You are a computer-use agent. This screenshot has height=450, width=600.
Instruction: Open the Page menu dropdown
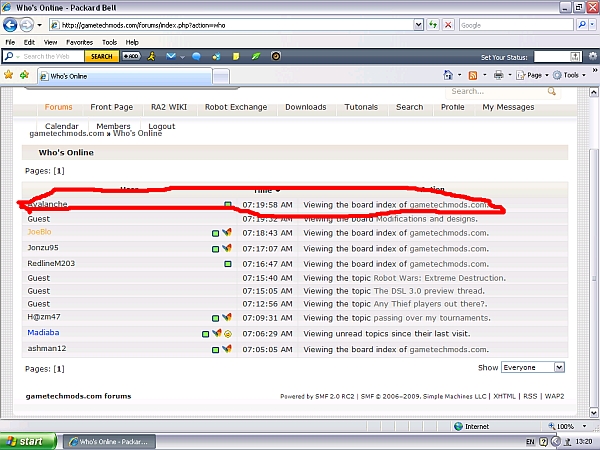click(532, 75)
